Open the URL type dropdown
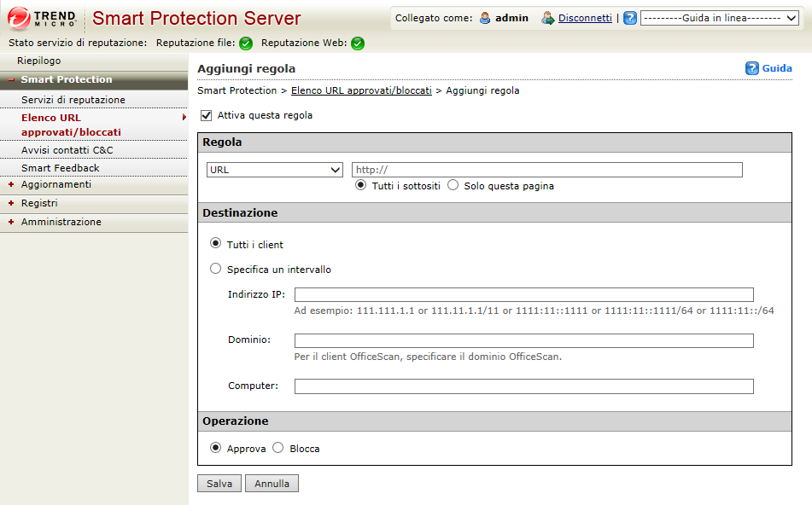Viewport: 812px width, 505px height. coord(274,170)
